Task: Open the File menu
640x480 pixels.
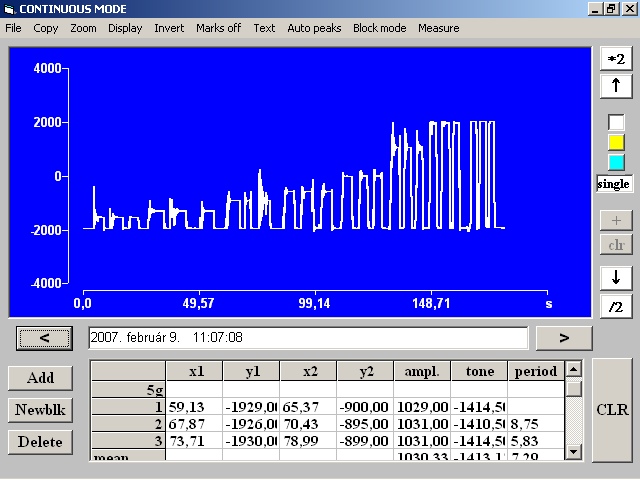Action: pos(13,28)
